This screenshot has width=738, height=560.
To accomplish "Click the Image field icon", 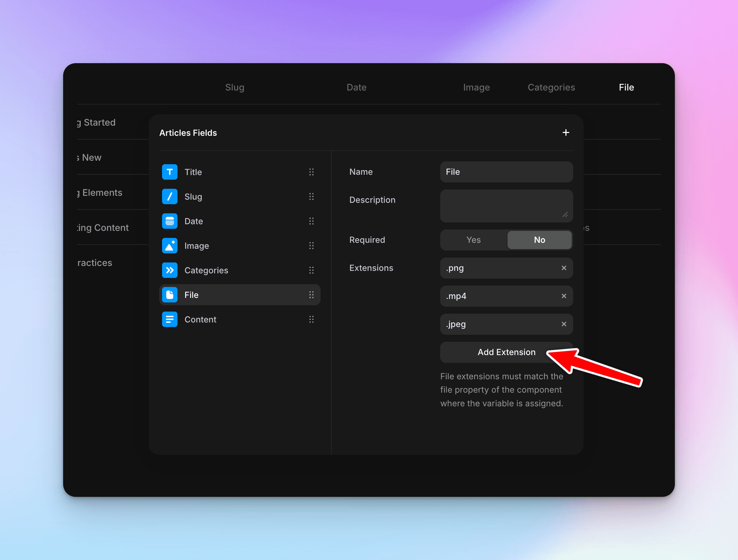I will [170, 246].
